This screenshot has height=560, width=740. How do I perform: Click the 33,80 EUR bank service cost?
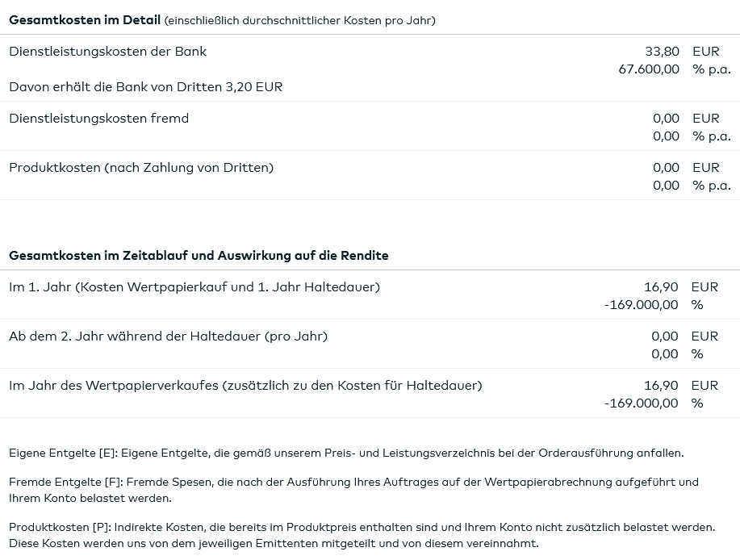[x=662, y=52]
